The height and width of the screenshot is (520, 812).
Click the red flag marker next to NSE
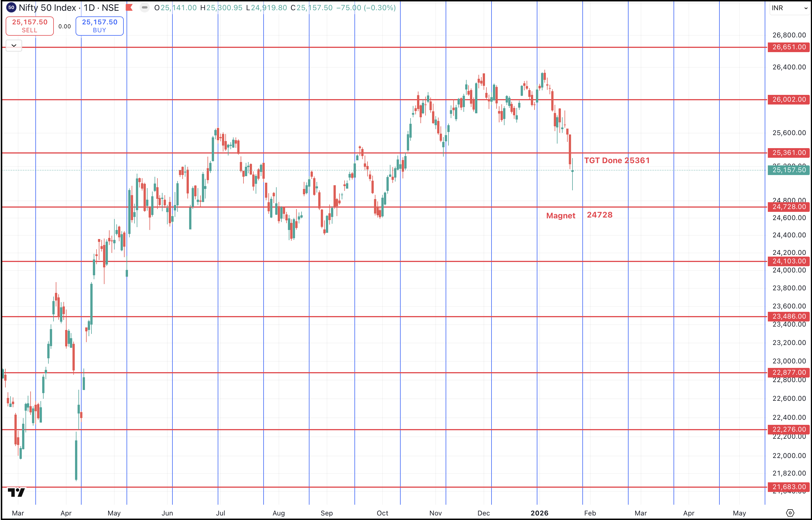tap(129, 7)
